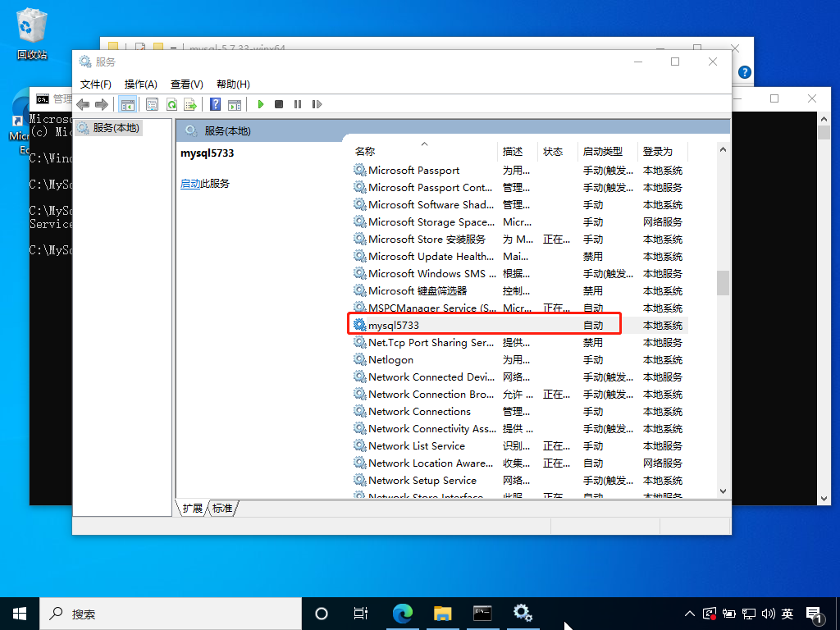Open the 操作(A) menu
This screenshot has width=840, height=630.
point(140,84)
